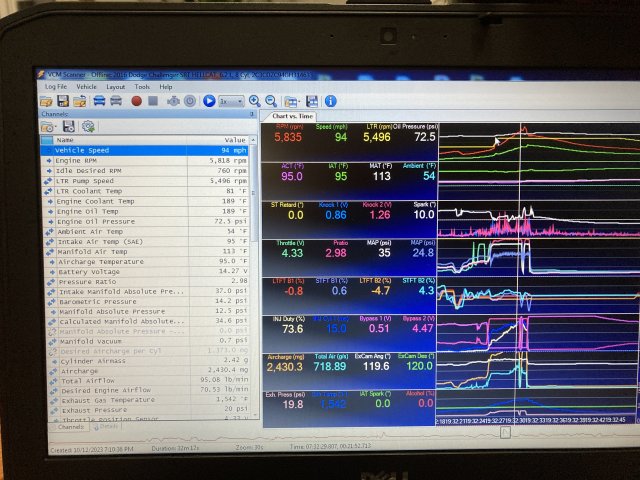The height and width of the screenshot is (480, 640).
Task: Select the Channels tab at panel bottom
Action: [x=70, y=427]
